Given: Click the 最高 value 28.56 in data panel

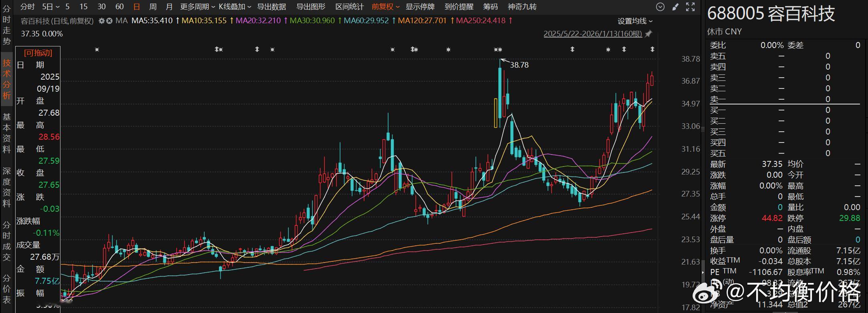Looking at the screenshot, I should (x=49, y=137).
